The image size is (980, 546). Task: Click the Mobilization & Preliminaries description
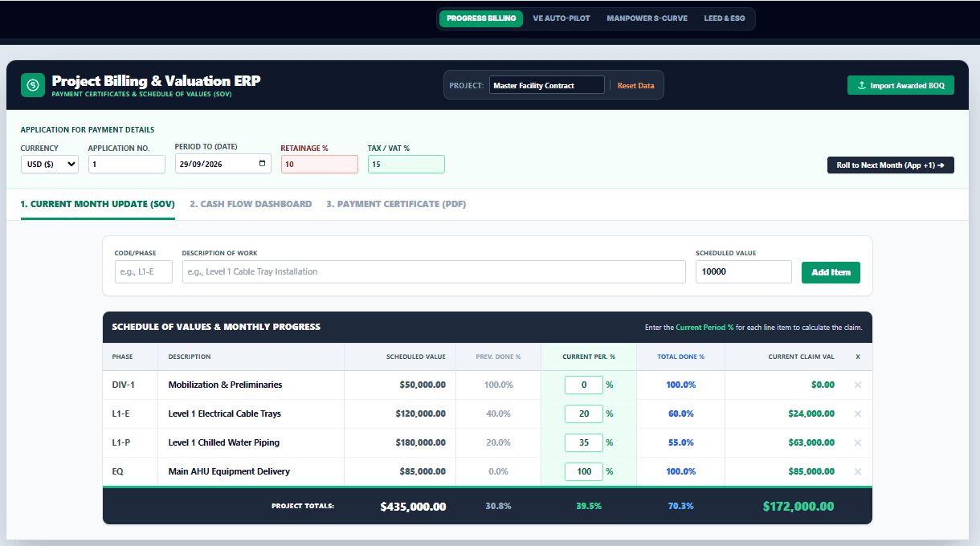225,385
